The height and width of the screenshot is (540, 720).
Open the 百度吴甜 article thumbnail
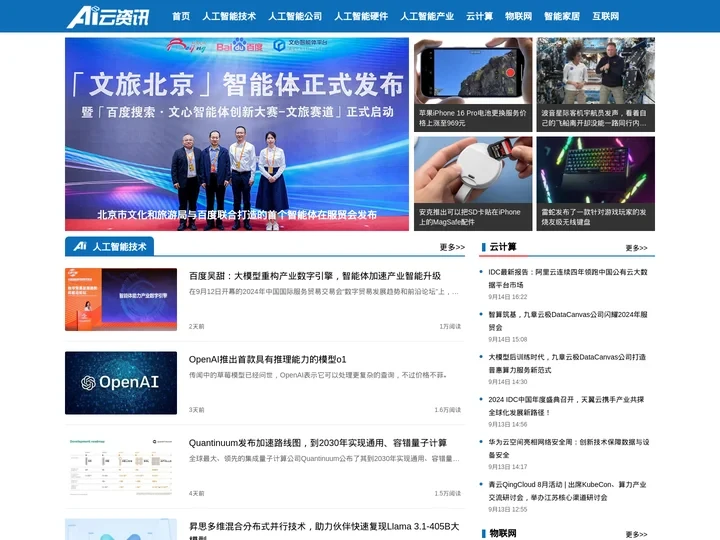121,299
